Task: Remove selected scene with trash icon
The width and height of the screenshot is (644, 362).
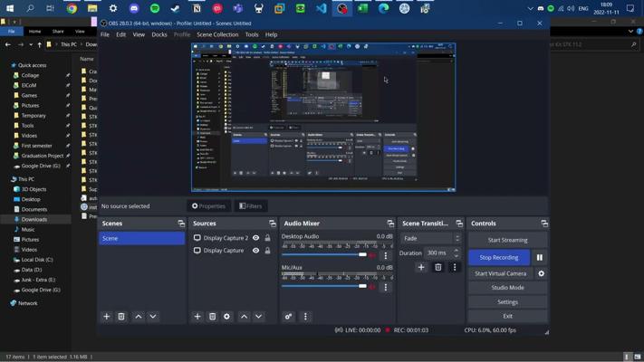Action: (121, 317)
